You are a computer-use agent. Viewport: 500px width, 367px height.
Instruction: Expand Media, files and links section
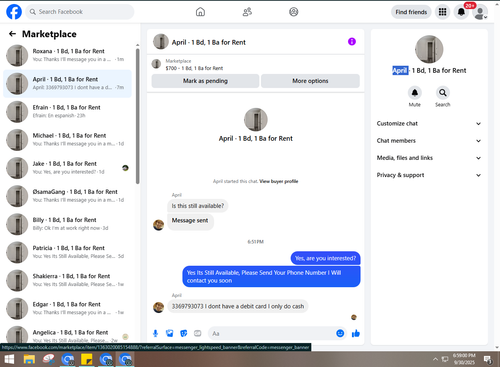[429, 158]
